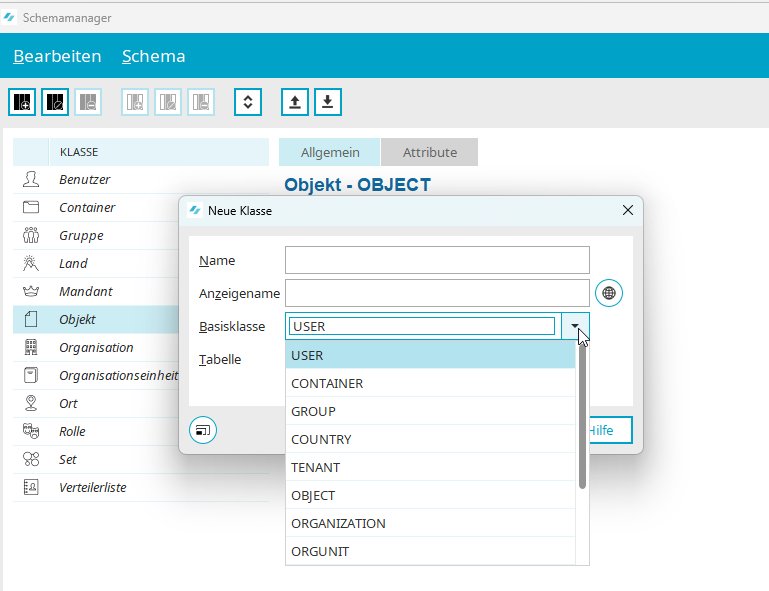Open the Schema menu
769x591 pixels.
pyautogui.click(x=153, y=56)
